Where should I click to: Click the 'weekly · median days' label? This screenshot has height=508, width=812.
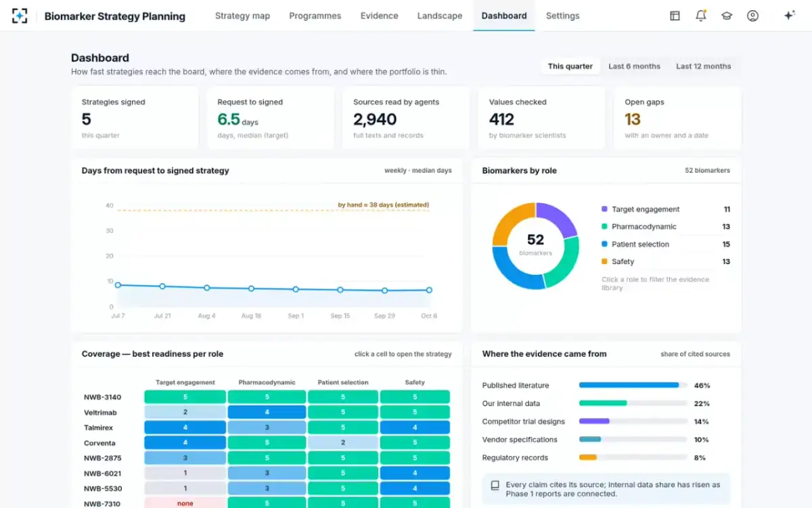[418, 171]
